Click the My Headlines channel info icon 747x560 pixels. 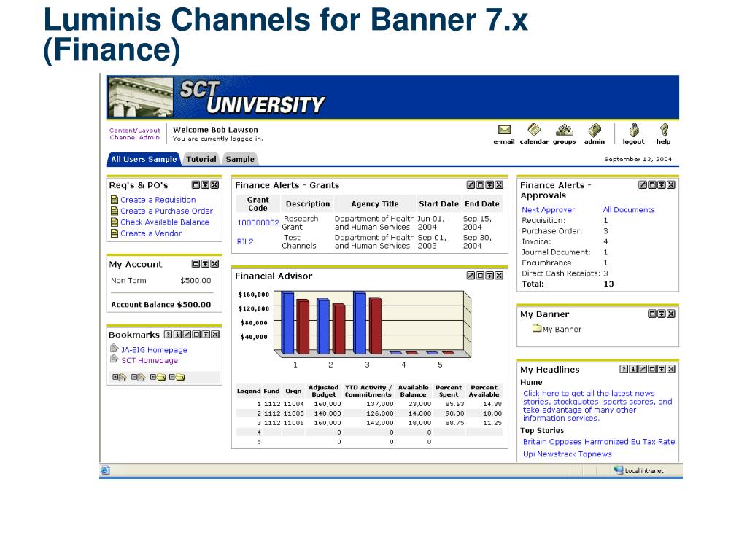tap(633, 368)
